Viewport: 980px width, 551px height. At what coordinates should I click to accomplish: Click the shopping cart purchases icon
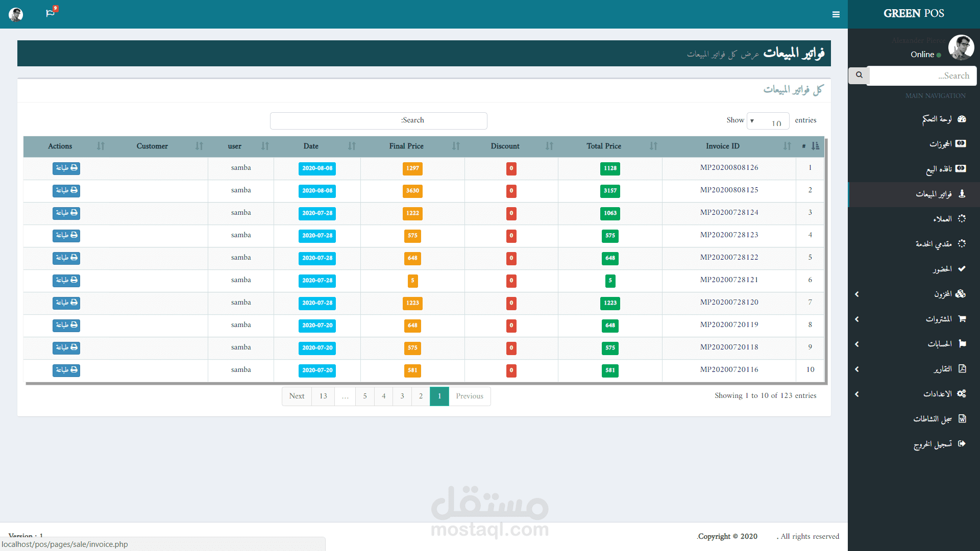point(962,319)
